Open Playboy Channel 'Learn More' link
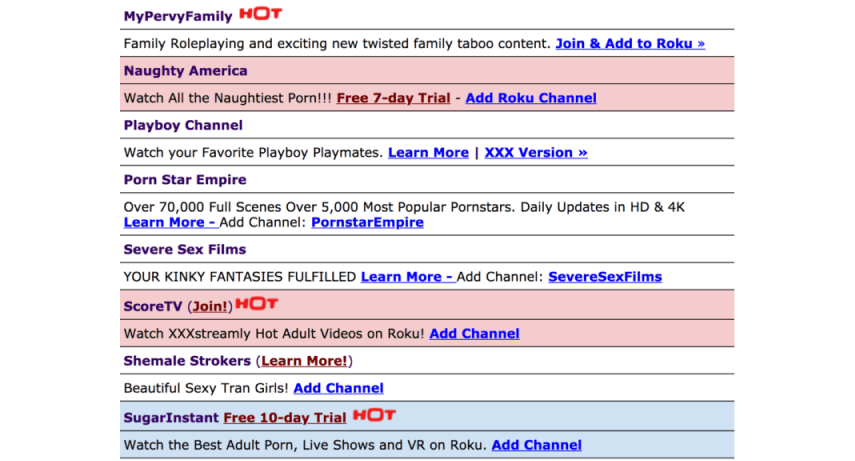The width and height of the screenshot is (855, 461). (428, 153)
